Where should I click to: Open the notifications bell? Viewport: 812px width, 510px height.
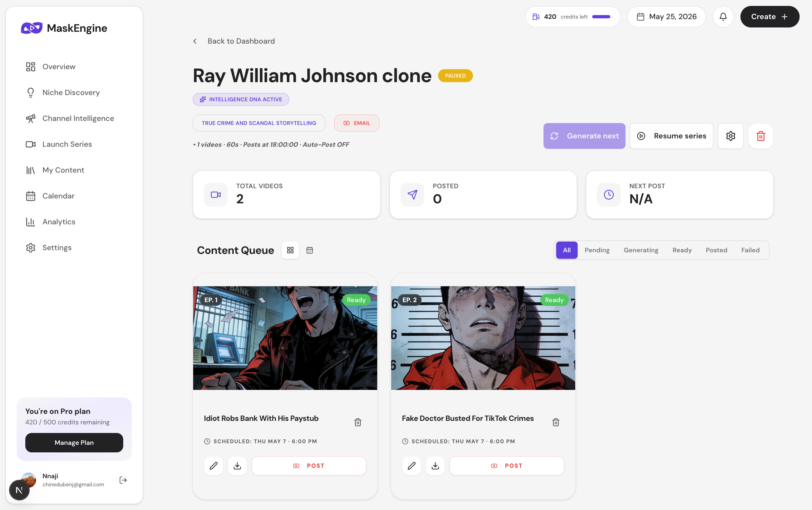coord(723,16)
